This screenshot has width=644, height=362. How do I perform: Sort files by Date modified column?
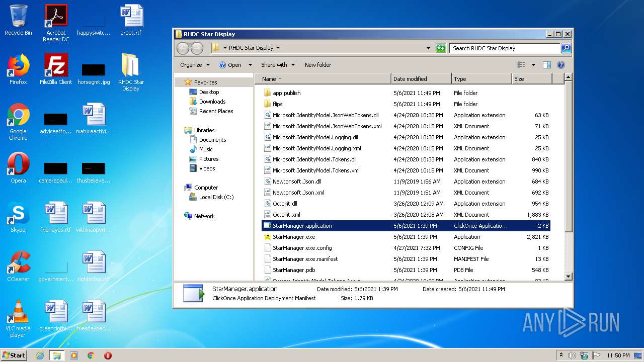[421, 79]
